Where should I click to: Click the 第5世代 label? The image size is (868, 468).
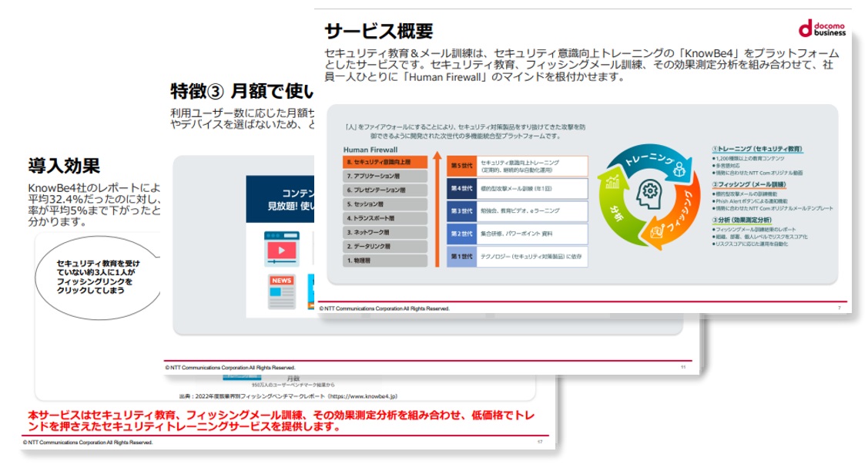[461, 166]
